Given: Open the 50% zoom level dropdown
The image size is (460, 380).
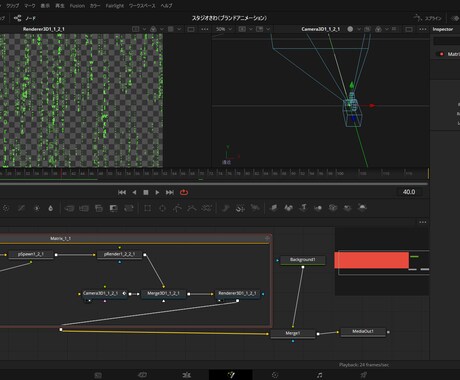Looking at the screenshot, I should [x=224, y=29].
